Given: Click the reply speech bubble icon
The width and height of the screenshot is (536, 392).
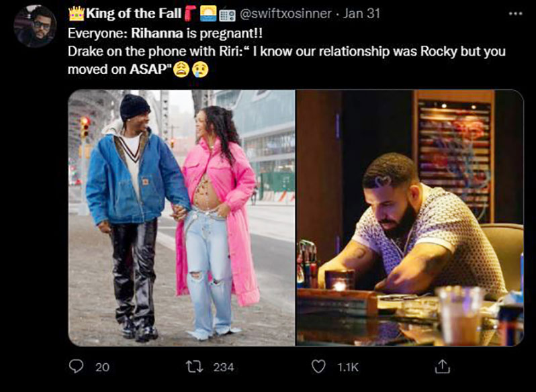Looking at the screenshot, I should pyautogui.click(x=76, y=366).
